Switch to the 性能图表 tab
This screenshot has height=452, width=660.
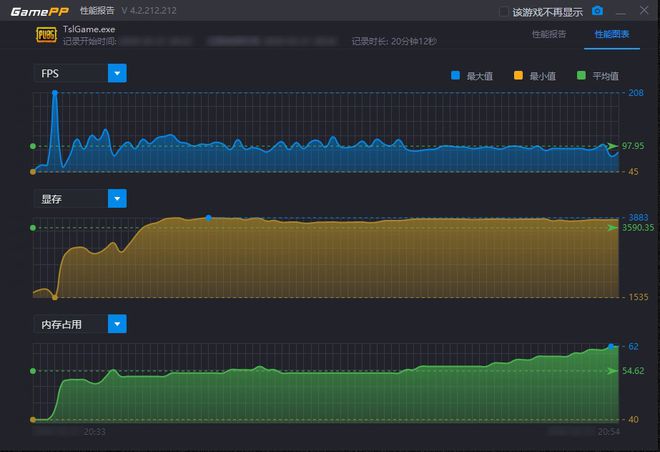click(x=612, y=34)
